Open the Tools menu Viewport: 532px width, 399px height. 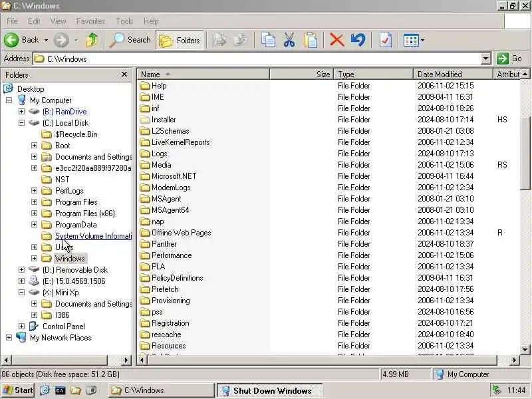[x=124, y=21]
